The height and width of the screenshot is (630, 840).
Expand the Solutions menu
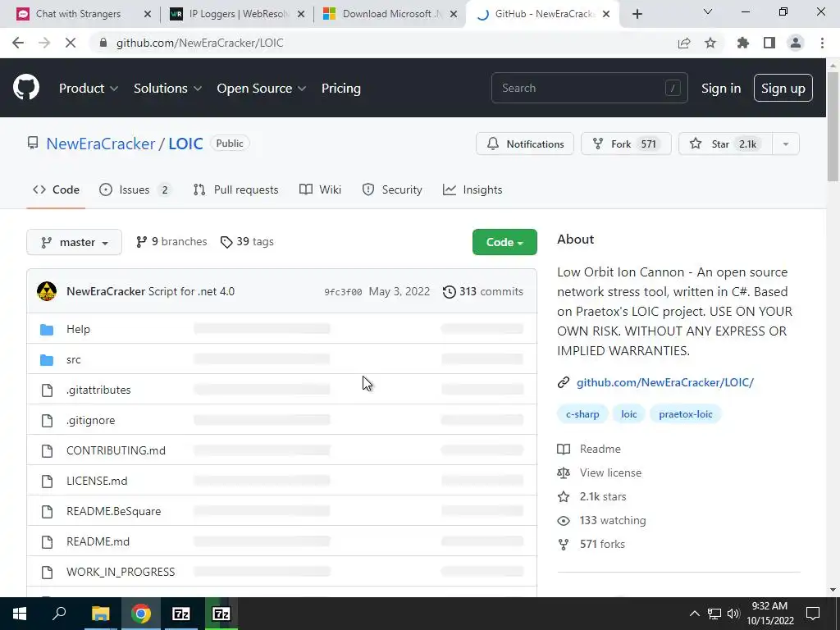pyautogui.click(x=167, y=89)
